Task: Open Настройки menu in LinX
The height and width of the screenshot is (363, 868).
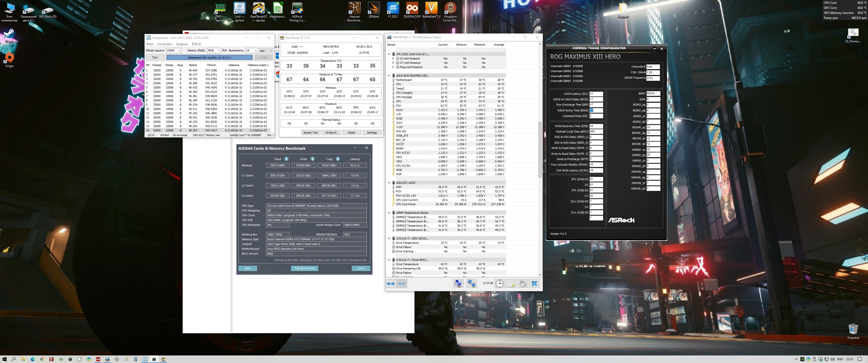Action: point(165,44)
